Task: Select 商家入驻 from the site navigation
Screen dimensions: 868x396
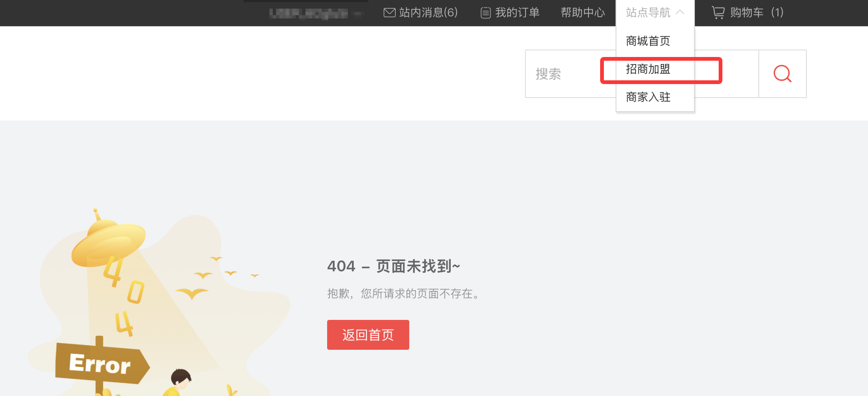Action: 648,97
